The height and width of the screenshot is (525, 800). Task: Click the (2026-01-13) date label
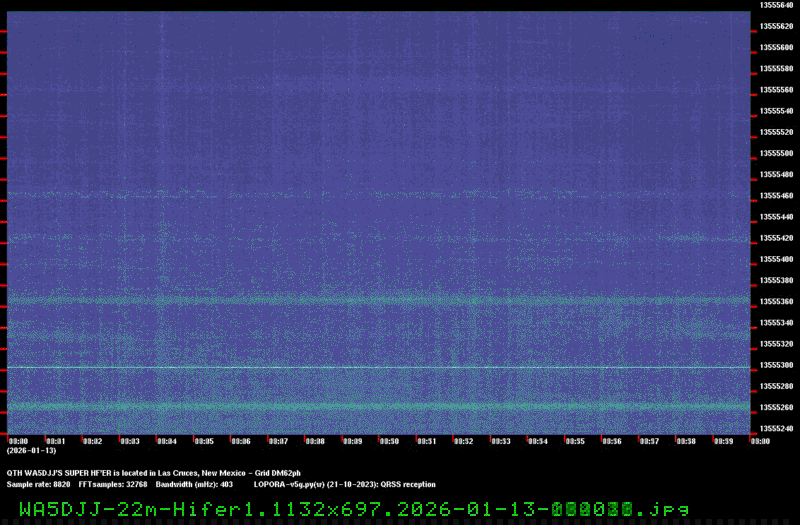[28, 451]
